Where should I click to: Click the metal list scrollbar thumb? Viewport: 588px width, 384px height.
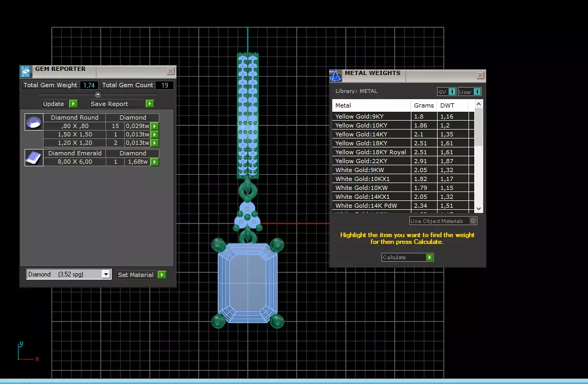[x=478, y=127]
